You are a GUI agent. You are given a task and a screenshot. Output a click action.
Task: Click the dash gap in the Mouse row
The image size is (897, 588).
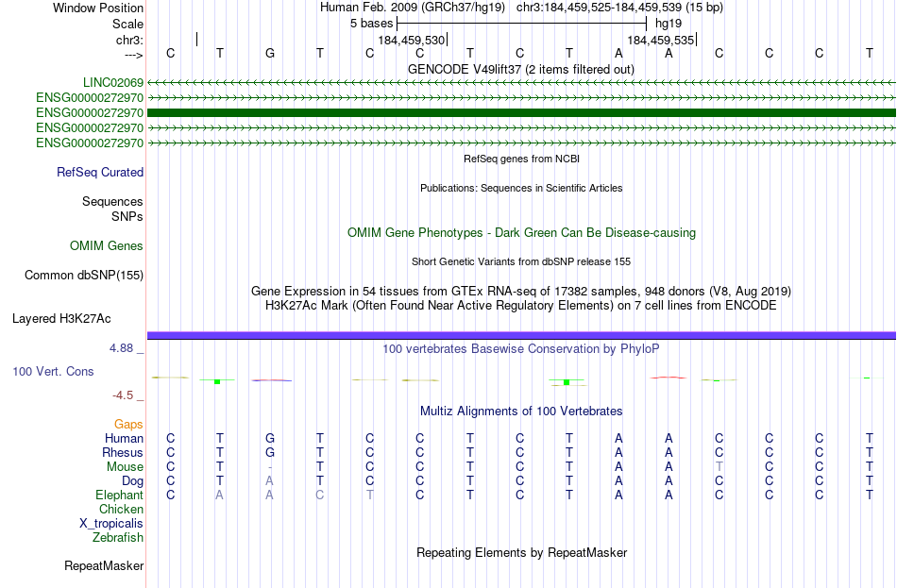[270, 467]
